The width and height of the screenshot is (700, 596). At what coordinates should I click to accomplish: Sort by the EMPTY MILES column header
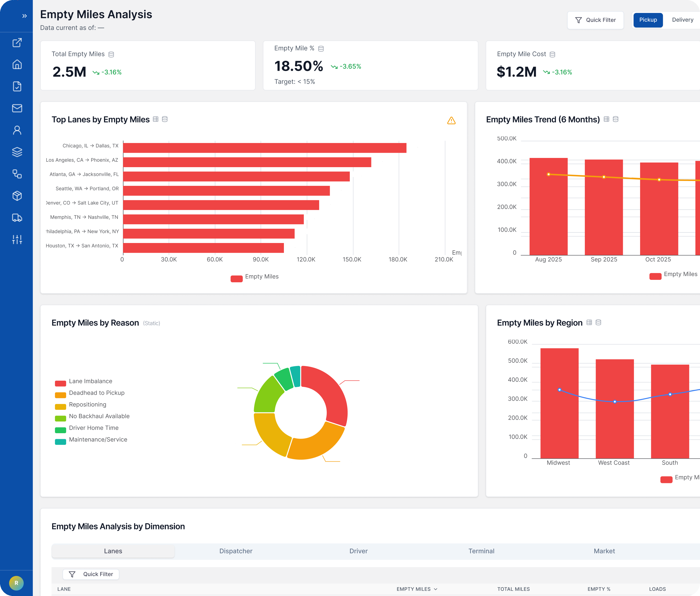[417, 589]
